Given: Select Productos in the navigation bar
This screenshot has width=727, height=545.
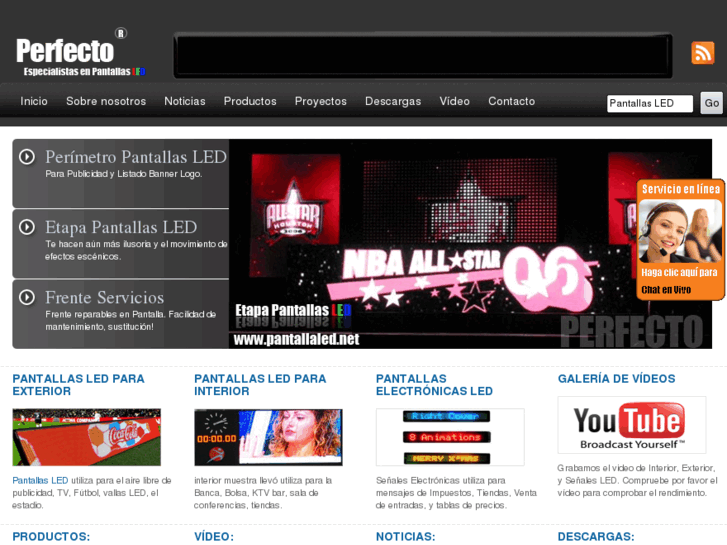Looking at the screenshot, I should tap(250, 101).
